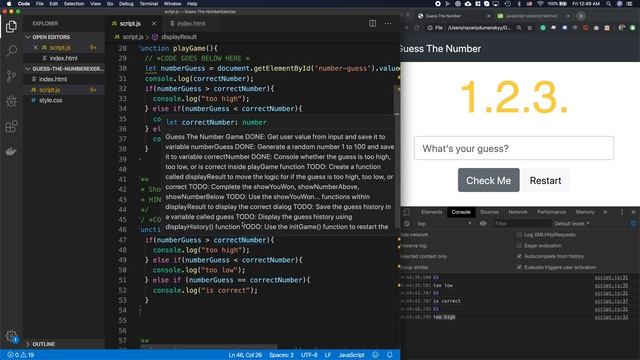
Task: Open the Debug menu in menu bar
Action: pyautogui.click(x=126, y=4)
